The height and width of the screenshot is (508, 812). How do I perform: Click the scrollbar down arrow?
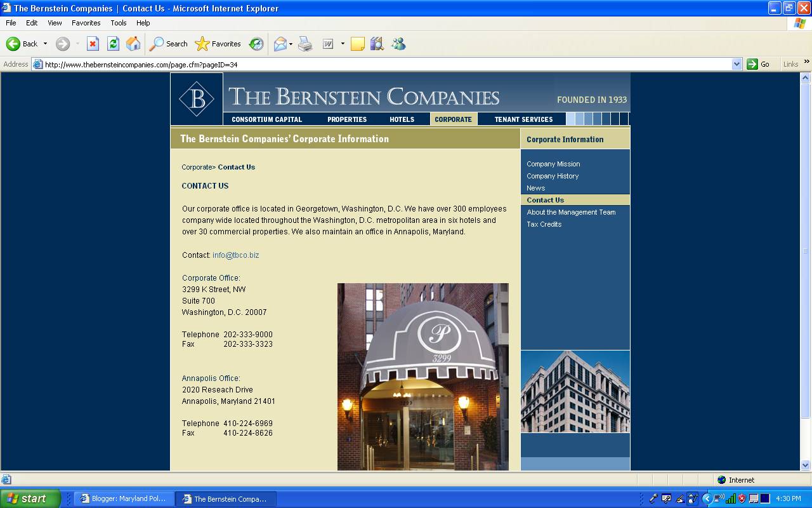(x=806, y=465)
